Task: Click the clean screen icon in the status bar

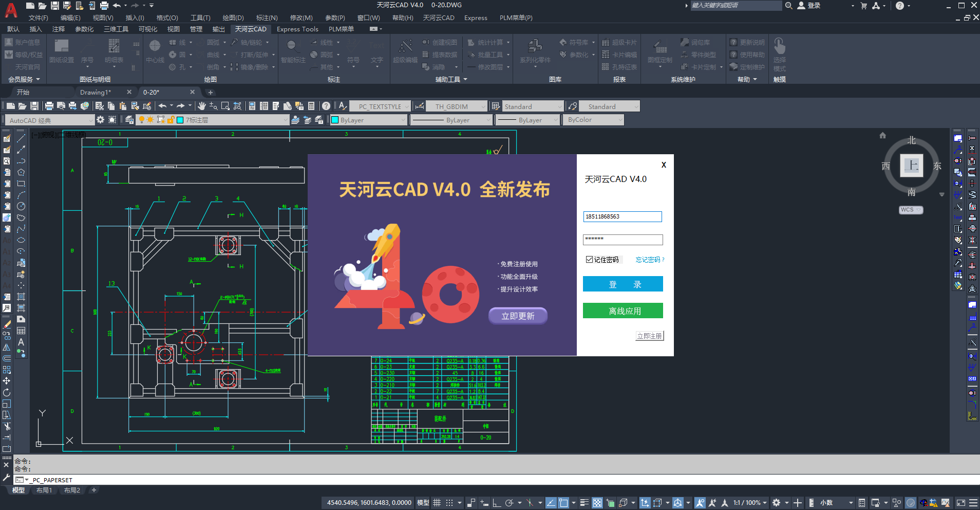Action: (x=960, y=503)
